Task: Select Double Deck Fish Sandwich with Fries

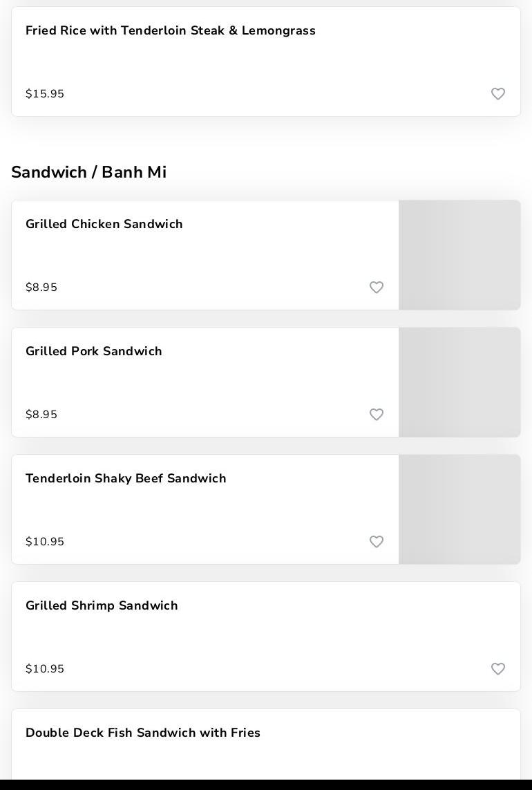Action: 143,733
